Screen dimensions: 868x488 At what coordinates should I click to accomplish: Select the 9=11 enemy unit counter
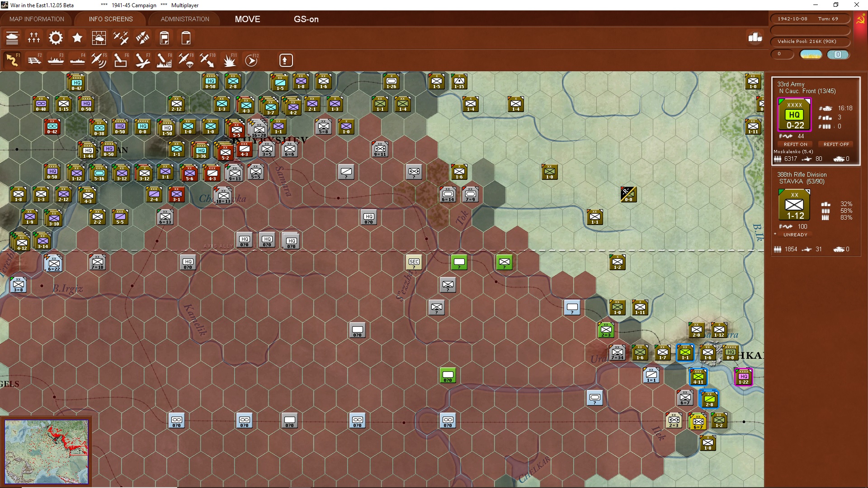(380, 149)
